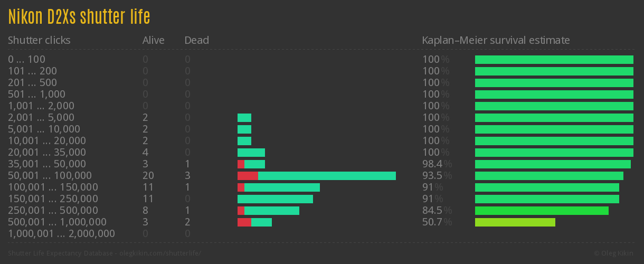Click the "0 … 100" shutter clicks row

pos(26,60)
